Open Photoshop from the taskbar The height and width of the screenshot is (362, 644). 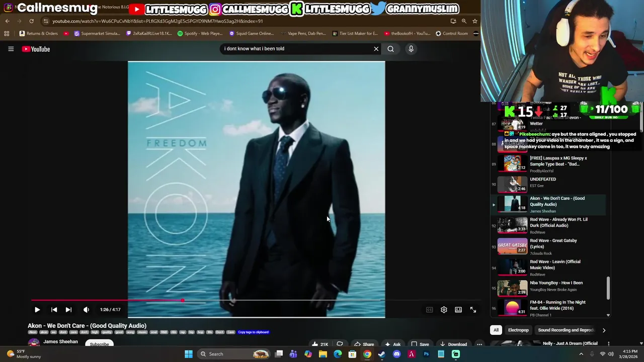click(426, 354)
